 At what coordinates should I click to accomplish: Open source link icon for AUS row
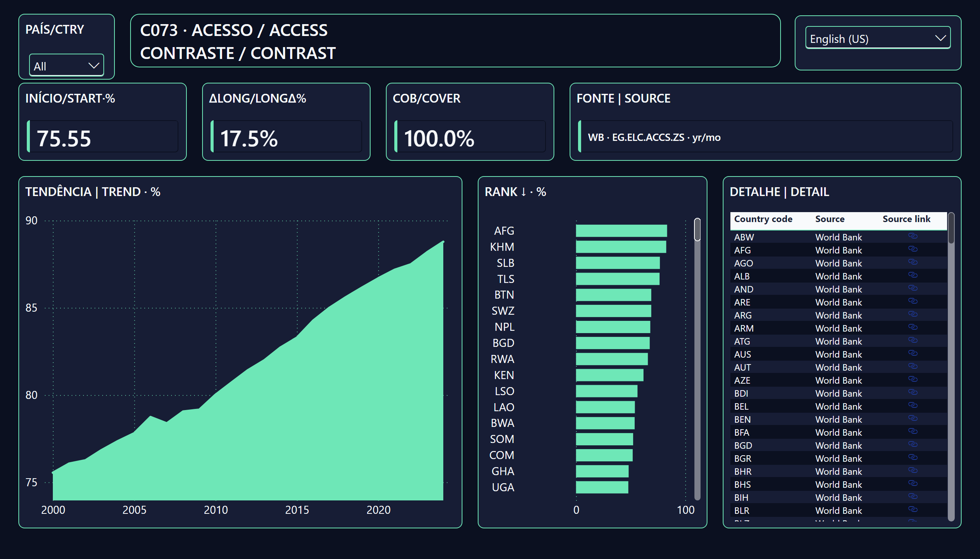(913, 354)
